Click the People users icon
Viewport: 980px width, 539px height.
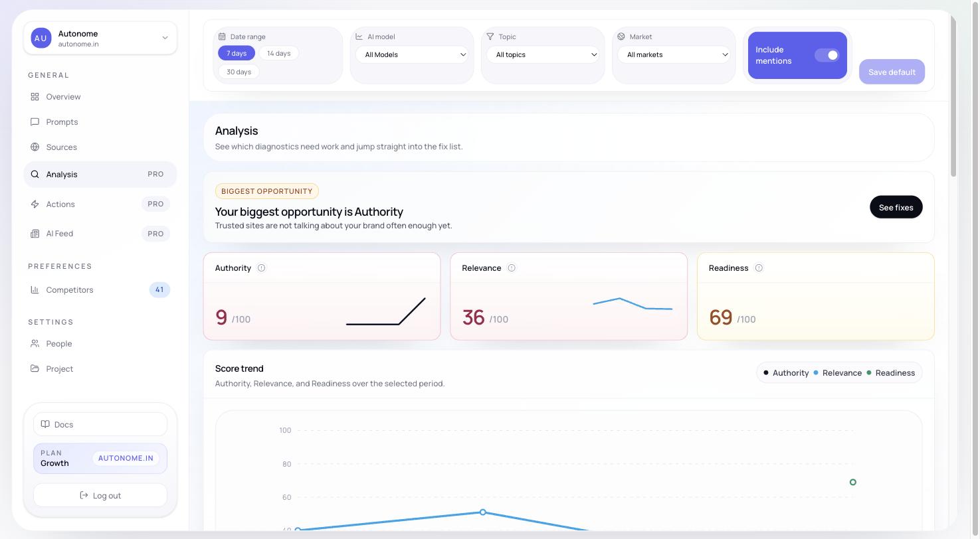(35, 344)
